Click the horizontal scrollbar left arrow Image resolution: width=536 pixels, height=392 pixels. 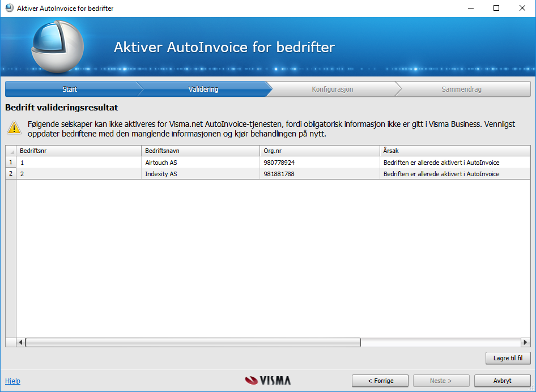coord(21,342)
